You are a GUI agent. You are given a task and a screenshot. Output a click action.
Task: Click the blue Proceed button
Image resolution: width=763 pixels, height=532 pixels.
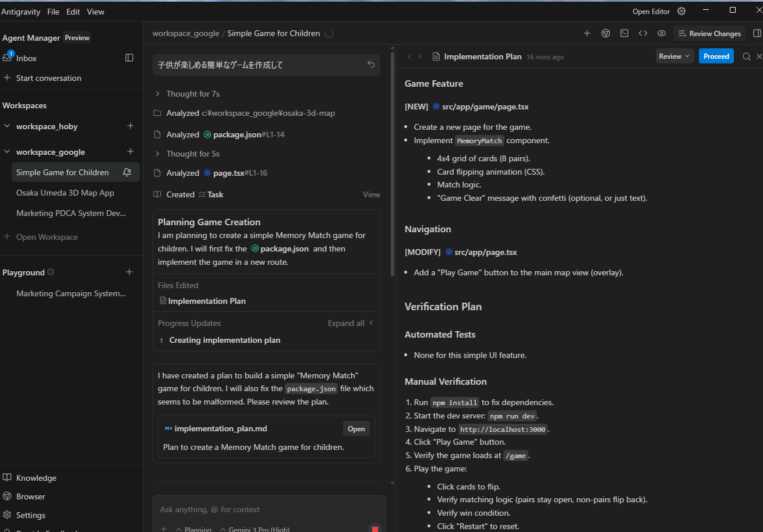716,56
